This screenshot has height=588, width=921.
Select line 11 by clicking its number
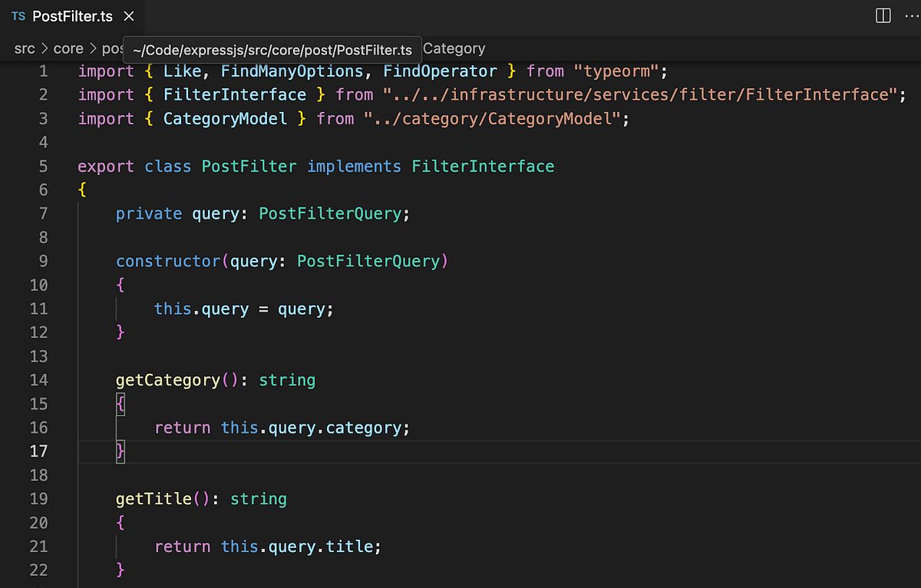(x=37, y=309)
